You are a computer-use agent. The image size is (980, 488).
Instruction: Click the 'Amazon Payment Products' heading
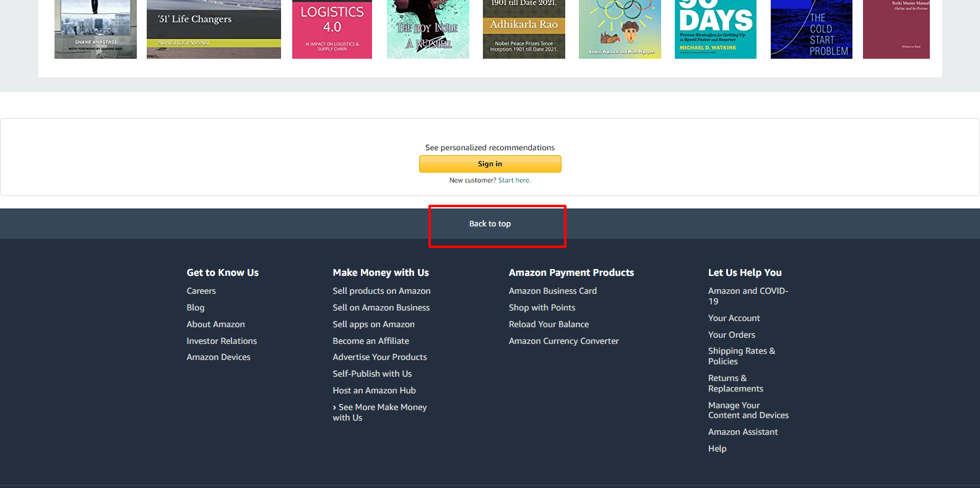coord(571,272)
